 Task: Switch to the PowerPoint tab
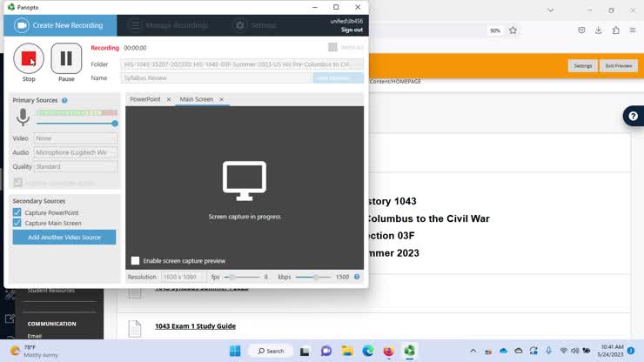click(145, 99)
